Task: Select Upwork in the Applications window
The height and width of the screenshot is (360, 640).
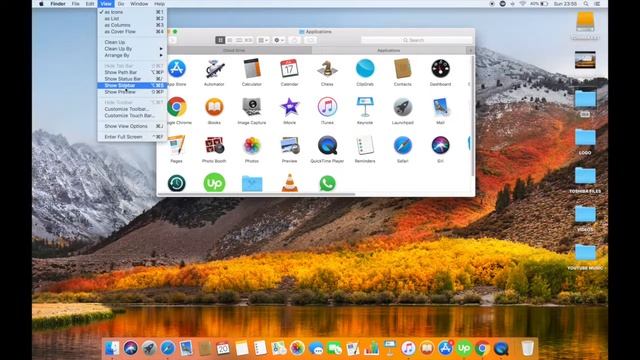Action: tap(214, 183)
